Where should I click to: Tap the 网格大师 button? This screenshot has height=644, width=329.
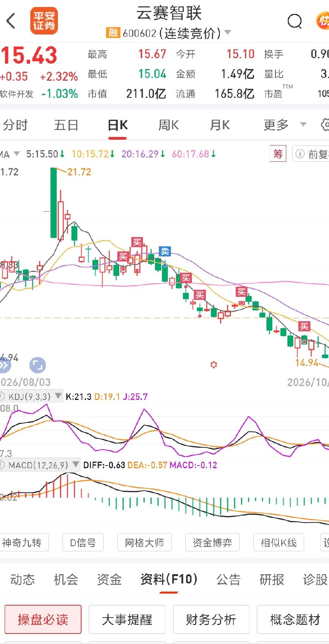[x=144, y=542]
